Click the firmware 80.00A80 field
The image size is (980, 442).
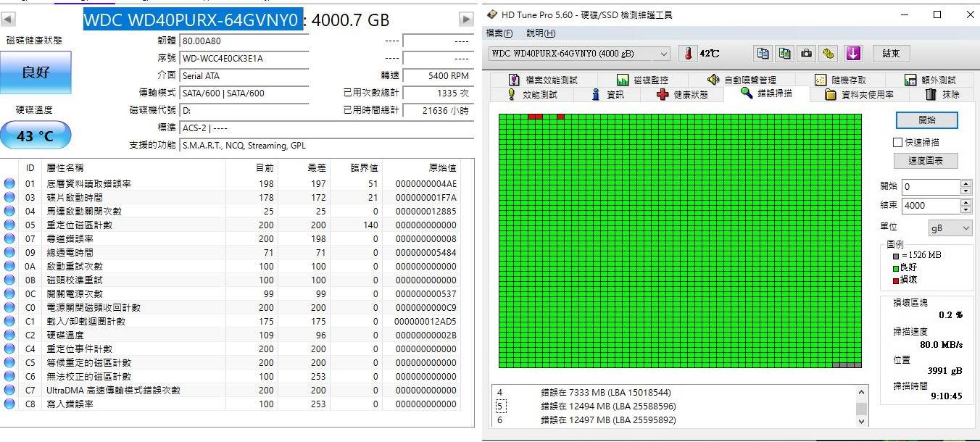[244, 41]
